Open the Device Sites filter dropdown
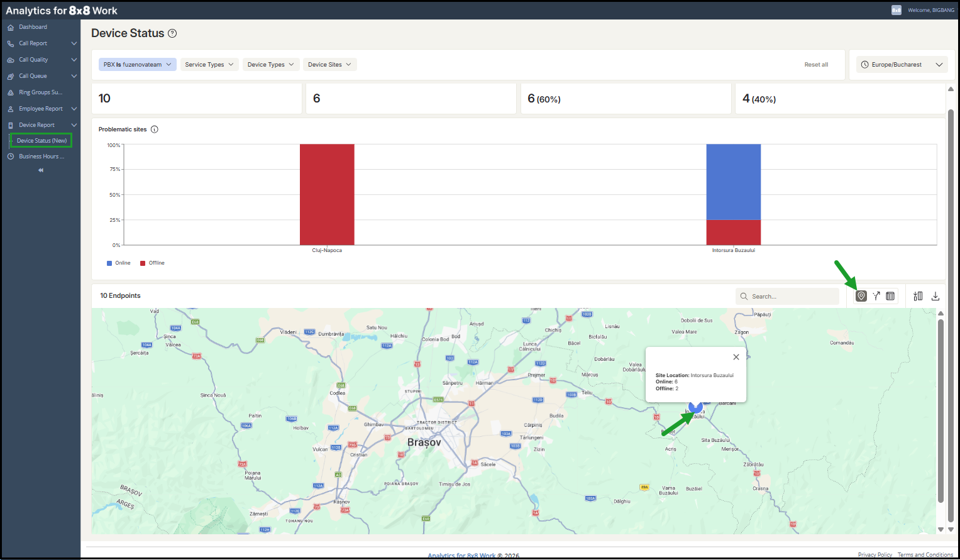 pos(330,65)
